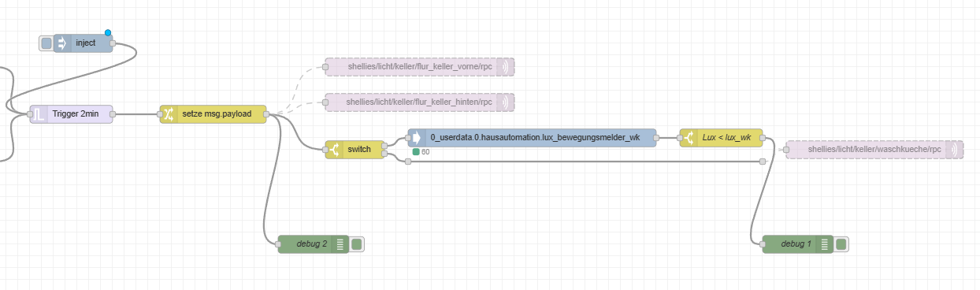Image resolution: width=980 pixels, height=290 pixels.
Task: Select the setze msg.payload change icon
Action: 168,114
